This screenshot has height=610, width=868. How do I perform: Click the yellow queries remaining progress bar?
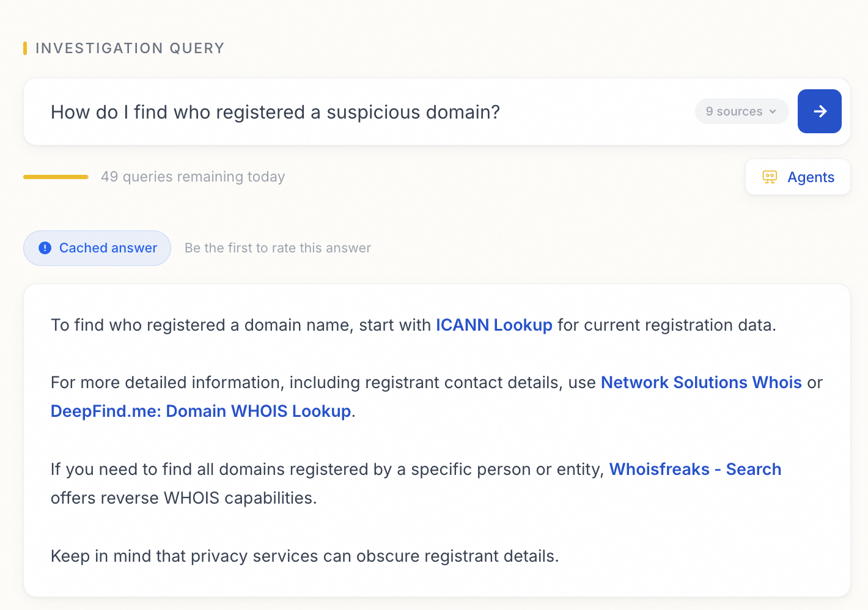(56, 177)
